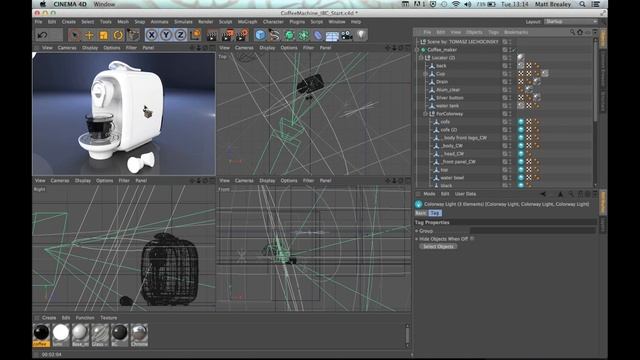Expand the Coffee_maker object
640x360 pixels.
[x=417, y=50]
